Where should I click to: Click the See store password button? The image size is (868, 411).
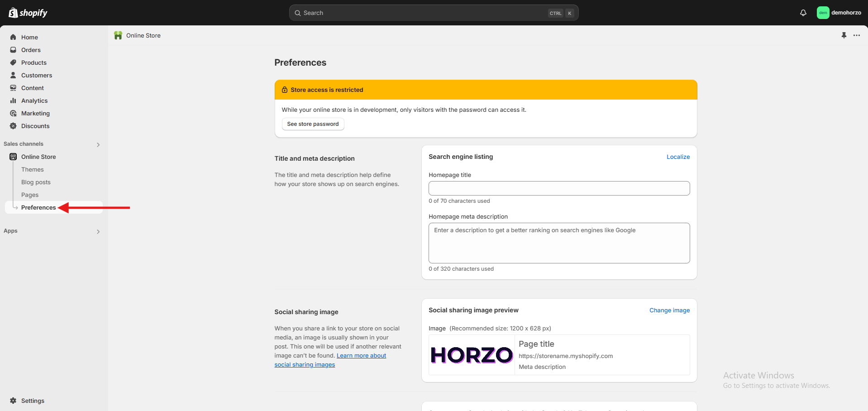313,124
